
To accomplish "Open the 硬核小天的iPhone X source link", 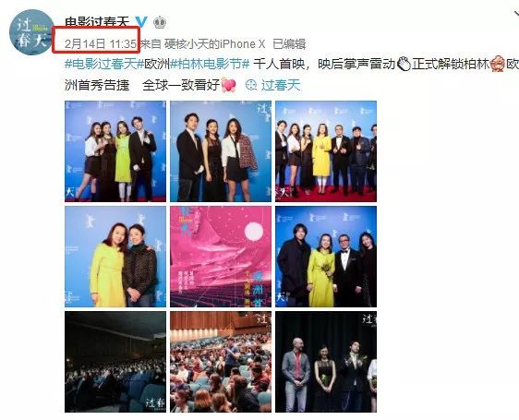I will [215, 44].
